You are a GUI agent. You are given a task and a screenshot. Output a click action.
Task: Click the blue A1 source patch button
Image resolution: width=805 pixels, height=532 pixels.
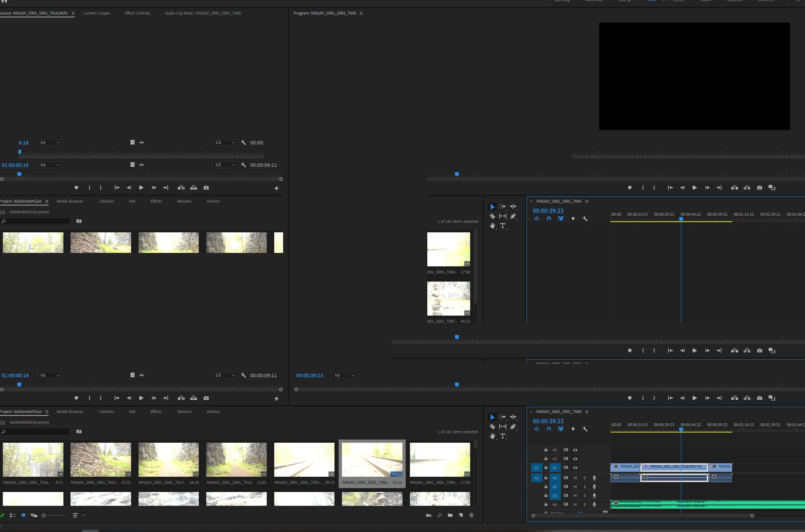(x=536, y=478)
